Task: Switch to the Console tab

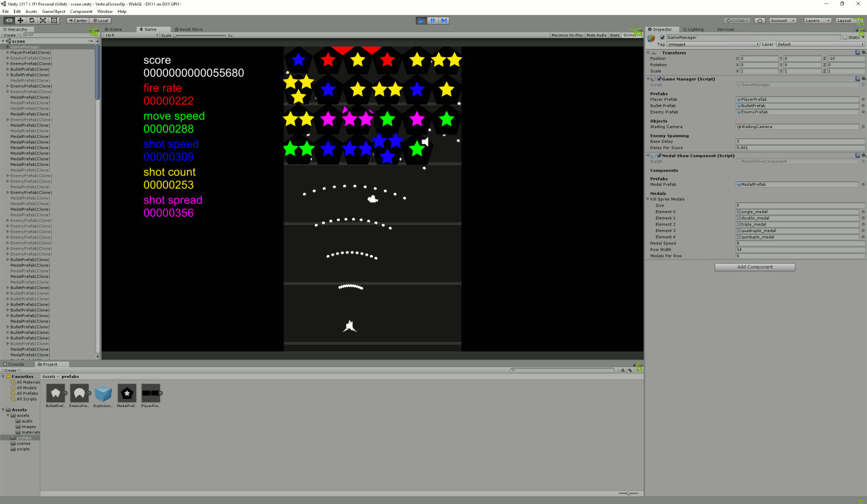Action: pyautogui.click(x=14, y=364)
